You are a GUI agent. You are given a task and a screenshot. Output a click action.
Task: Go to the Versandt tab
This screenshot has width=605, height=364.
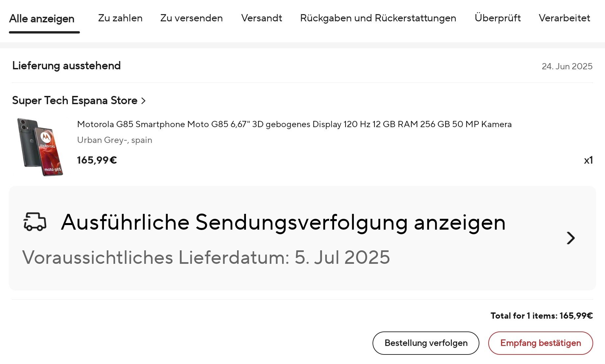(x=261, y=18)
